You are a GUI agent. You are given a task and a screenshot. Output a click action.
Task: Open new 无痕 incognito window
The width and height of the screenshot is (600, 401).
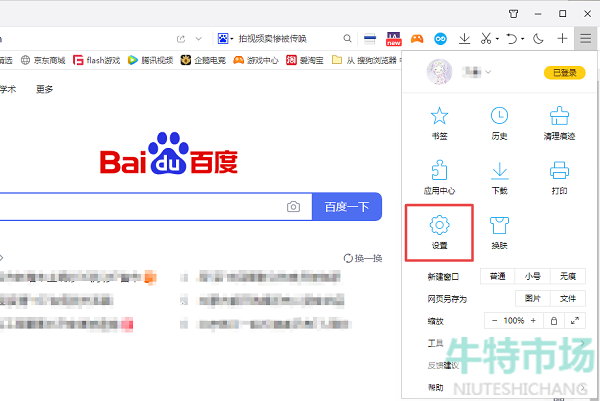coord(568,276)
